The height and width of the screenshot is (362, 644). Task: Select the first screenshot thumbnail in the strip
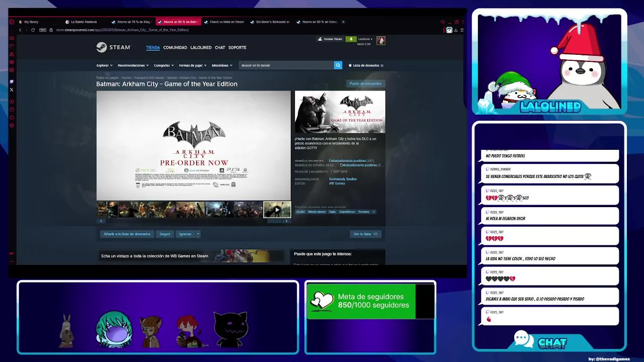click(107, 210)
